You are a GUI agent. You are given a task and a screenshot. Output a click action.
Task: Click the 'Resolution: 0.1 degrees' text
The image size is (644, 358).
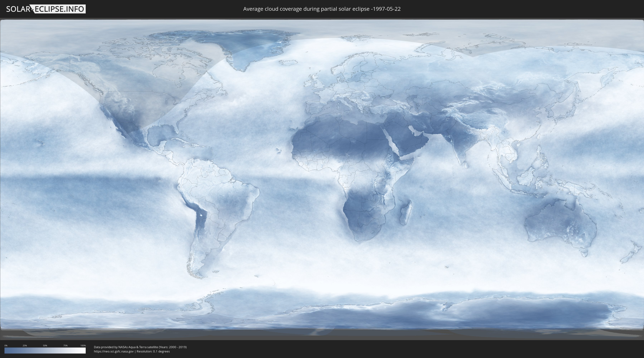point(153,352)
